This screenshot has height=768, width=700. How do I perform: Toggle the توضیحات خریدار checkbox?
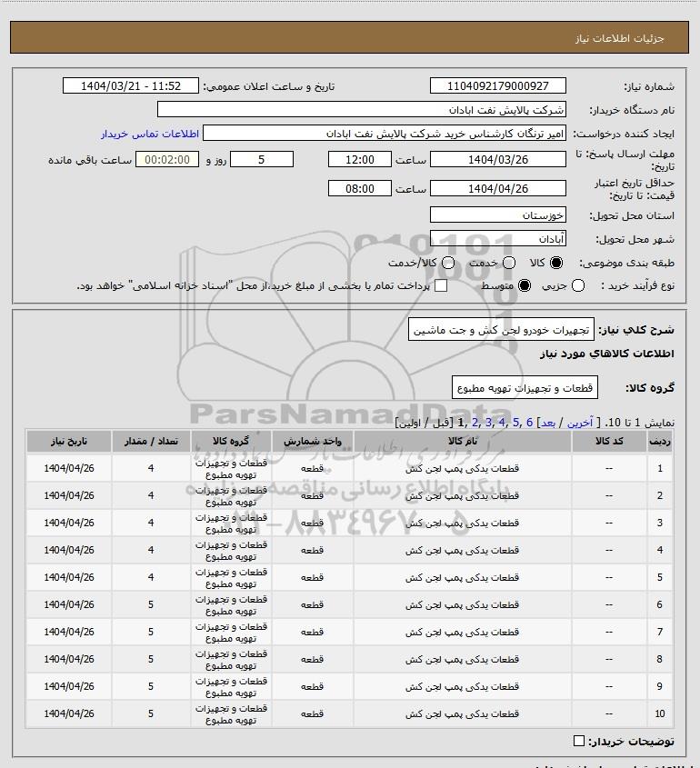[578, 741]
